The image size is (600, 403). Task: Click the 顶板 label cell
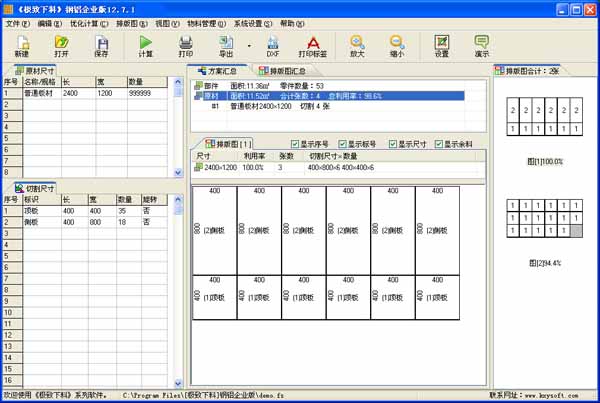click(42, 211)
